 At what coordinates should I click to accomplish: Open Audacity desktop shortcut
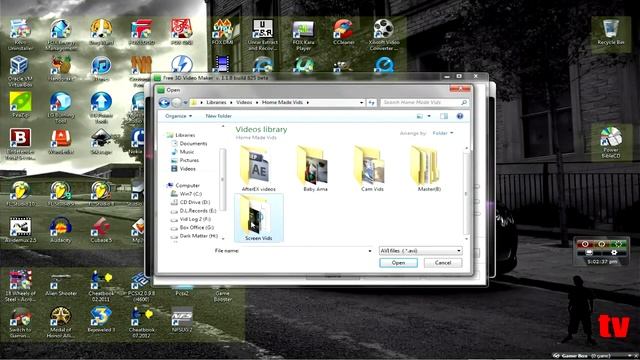click(60, 230)
